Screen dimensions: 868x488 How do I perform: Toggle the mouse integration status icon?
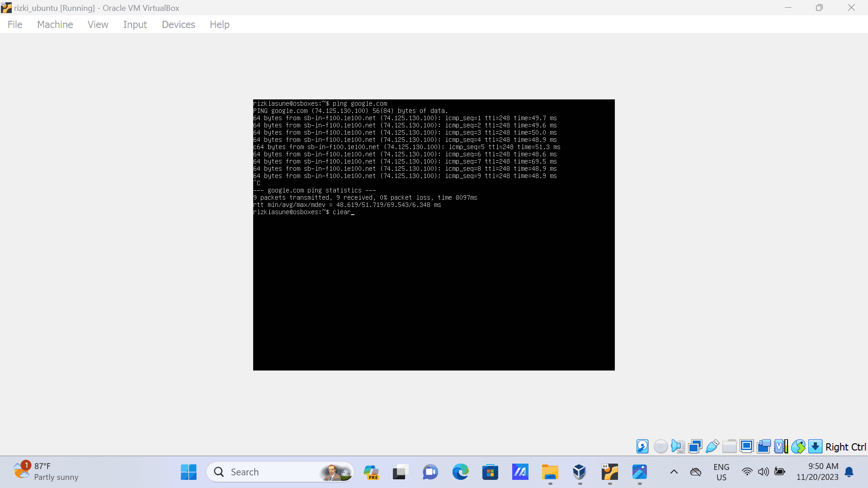[798, 446]
